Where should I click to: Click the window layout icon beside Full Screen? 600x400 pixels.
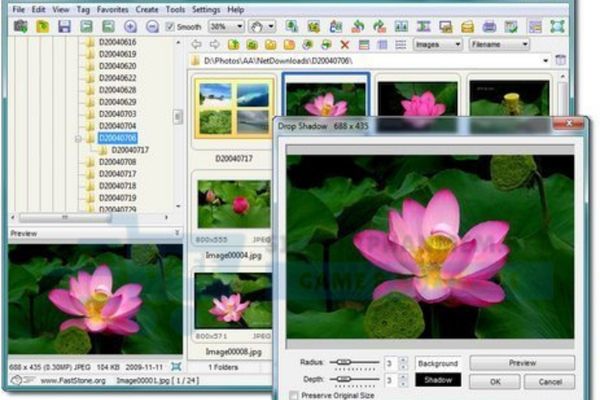(x=535, y=26)
